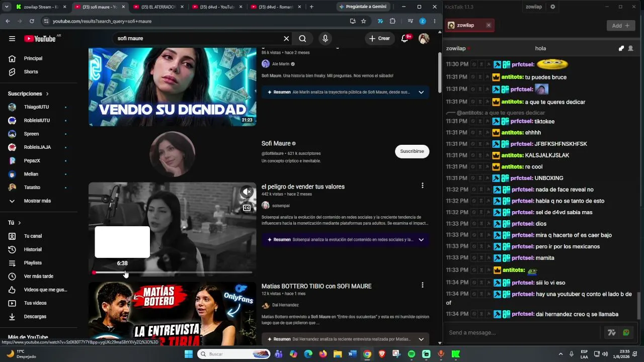This screenshot has height=362, width=644.
Task: Open Sofi Maure channel name link
Action: (276, 143)
